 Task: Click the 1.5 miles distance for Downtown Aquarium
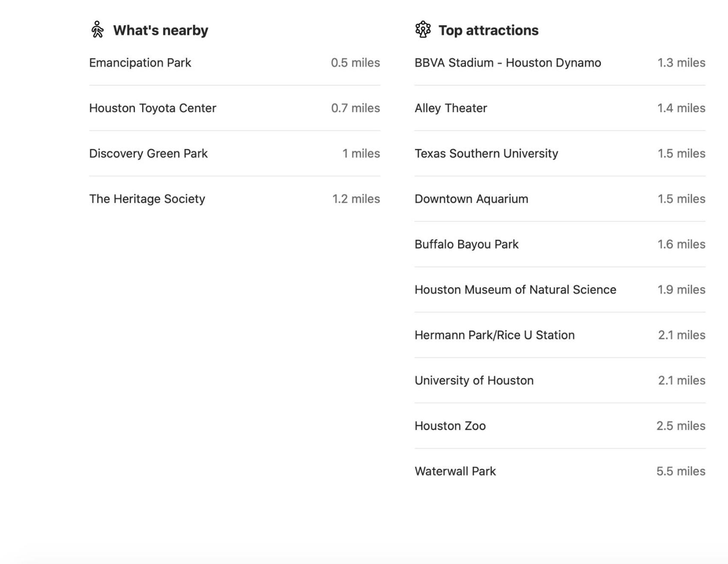point(681,199)
